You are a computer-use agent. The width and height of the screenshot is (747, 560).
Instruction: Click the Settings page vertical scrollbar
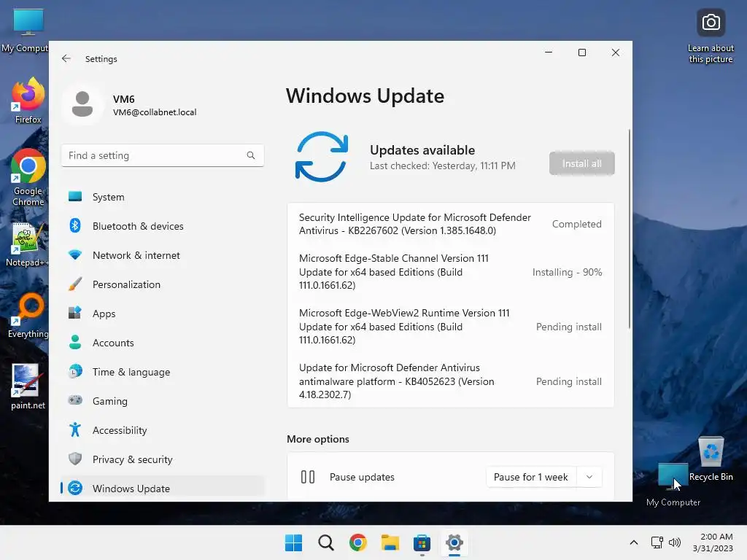630,228
